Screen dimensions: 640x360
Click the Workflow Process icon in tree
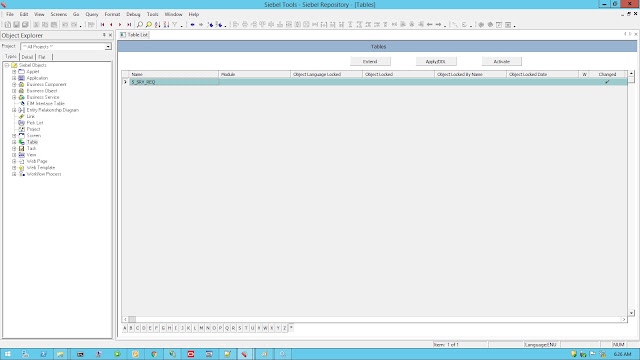pyautogui.click(x=22, y=174)
